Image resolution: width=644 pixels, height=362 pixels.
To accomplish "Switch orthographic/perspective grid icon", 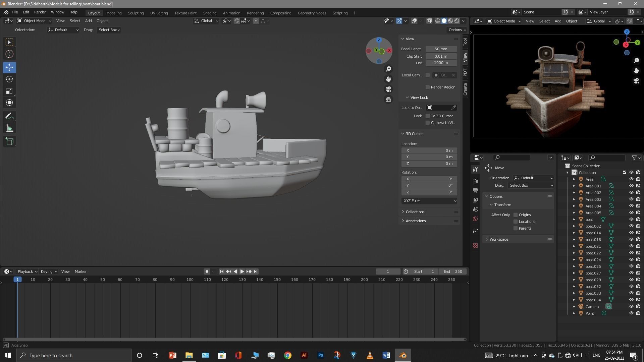I will coord(388,99).
